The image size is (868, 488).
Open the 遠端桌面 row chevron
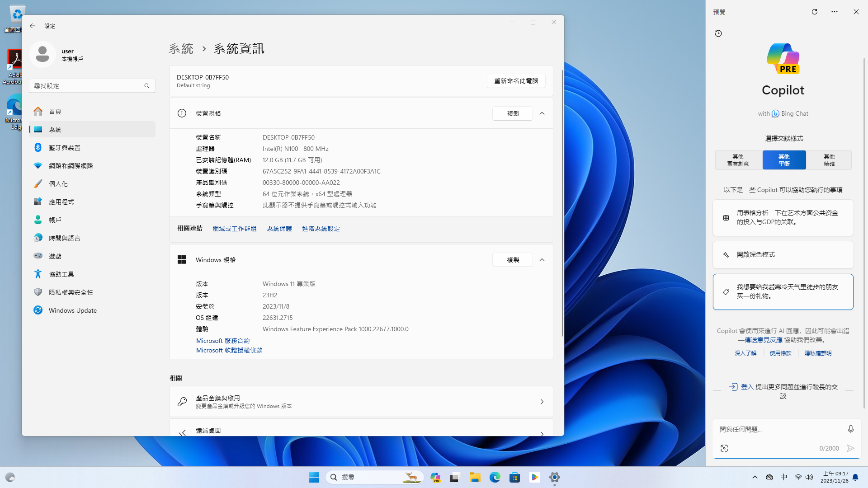click(542, 433)
